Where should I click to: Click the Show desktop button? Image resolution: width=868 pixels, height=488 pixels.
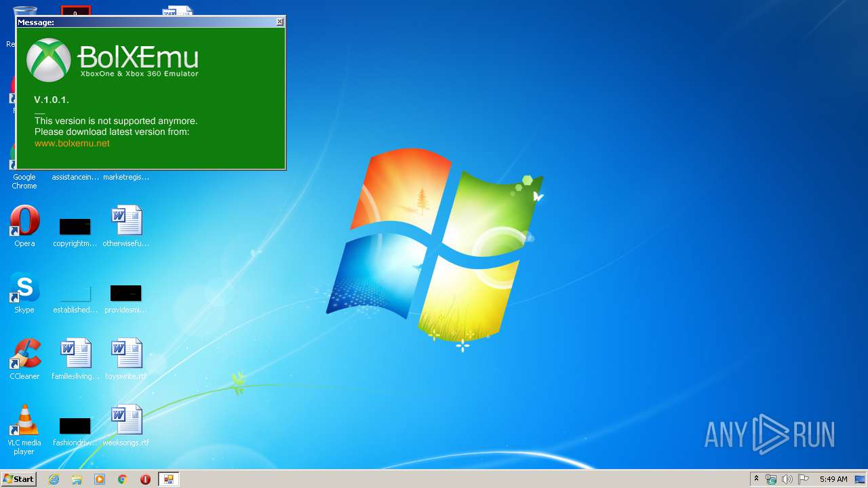pos(861,479)
